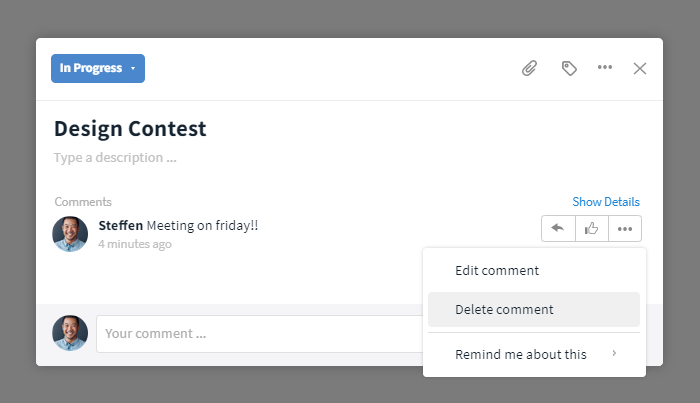Open the task more options ellipsis

coord(605,67)
